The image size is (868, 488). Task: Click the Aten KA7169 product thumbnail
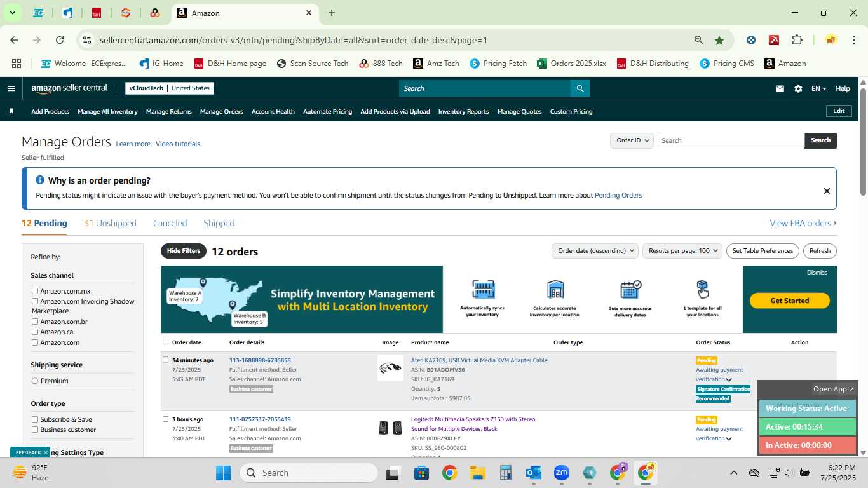click(x=390, y=368)
